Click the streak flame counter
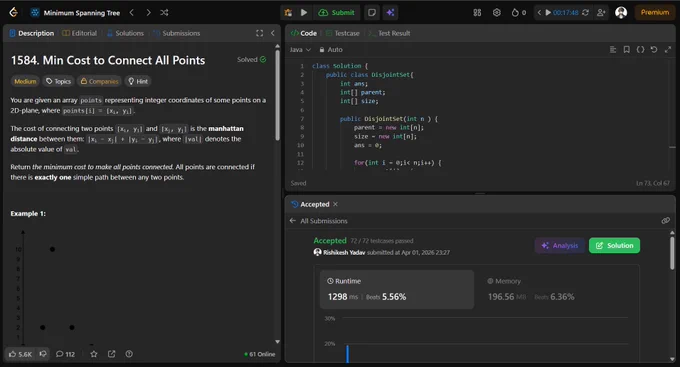This screenshot has height=367, width=680. pyautogui.click(x=519, y=13)
